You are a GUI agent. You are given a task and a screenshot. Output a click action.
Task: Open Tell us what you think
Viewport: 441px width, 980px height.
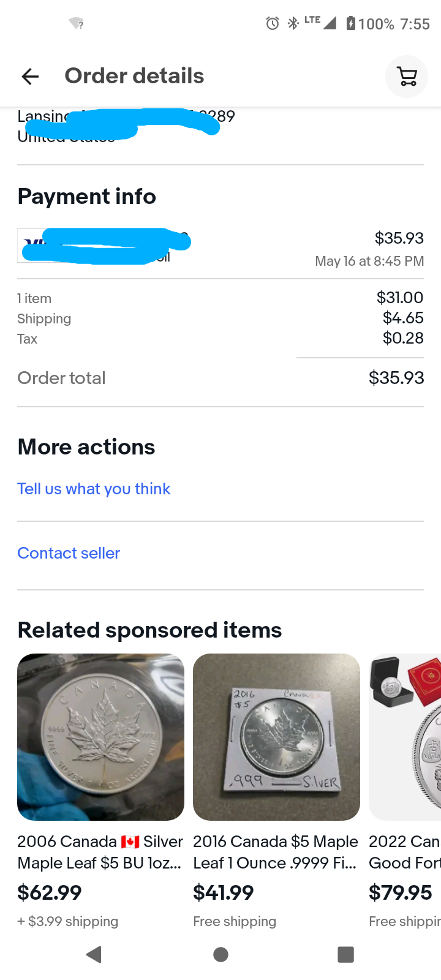[x=94, y=489]
